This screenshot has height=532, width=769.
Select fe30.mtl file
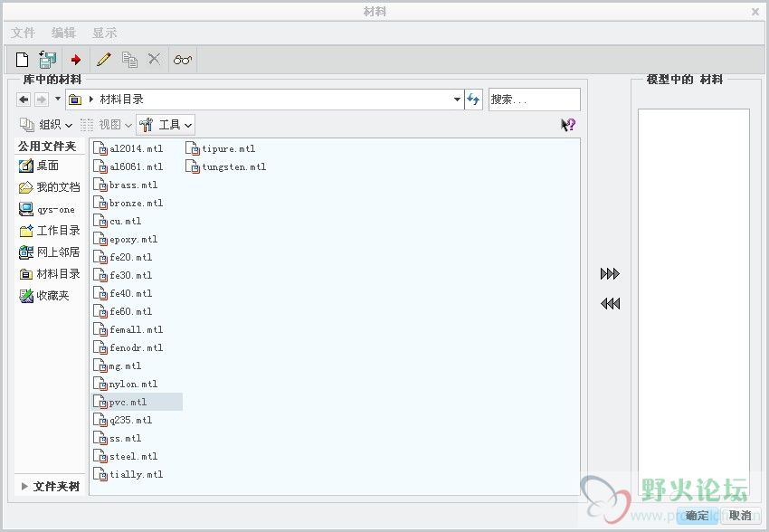123,276
